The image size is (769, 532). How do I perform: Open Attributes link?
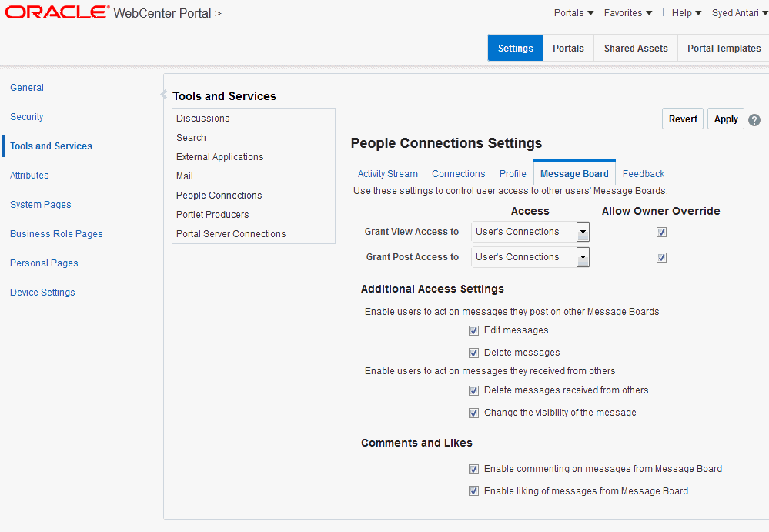coord(29,175)
